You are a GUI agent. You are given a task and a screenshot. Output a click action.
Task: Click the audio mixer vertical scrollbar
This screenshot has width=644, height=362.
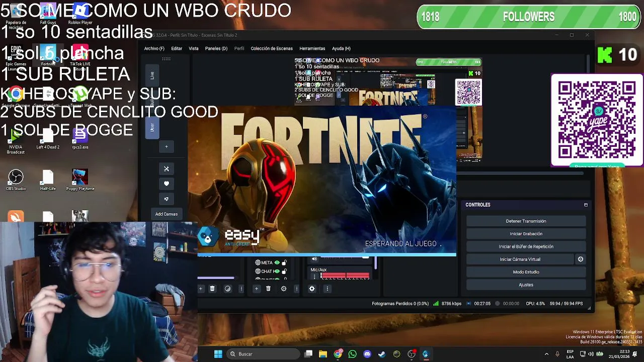point(375,263)
